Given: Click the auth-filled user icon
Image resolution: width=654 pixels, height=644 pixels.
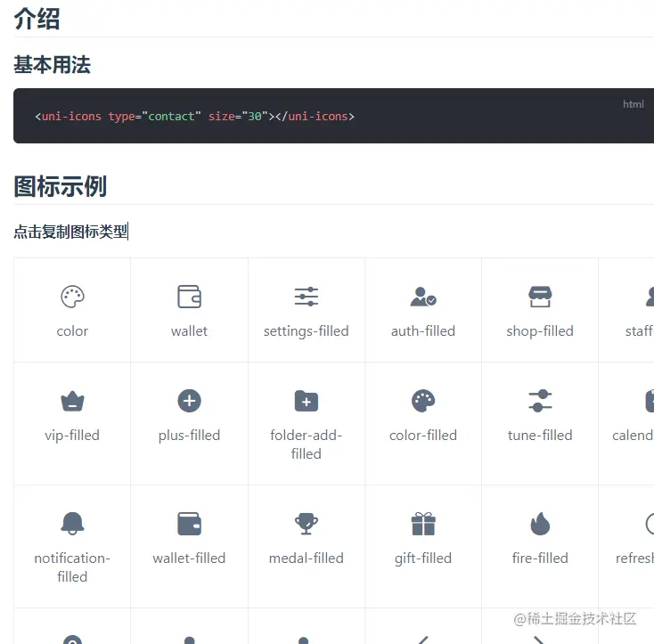Looking at the screenshot, I should (423, 297).
